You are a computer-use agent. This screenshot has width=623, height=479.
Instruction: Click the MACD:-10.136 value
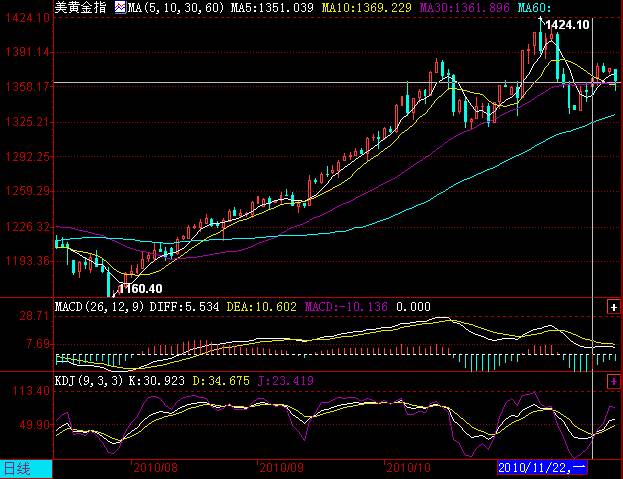[x=346, y=307]
